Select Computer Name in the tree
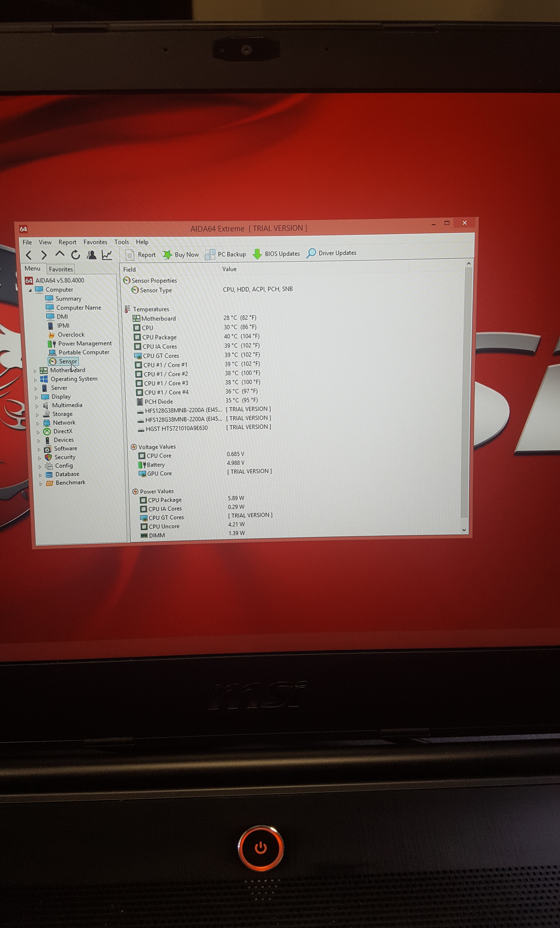This screenshot has width=560, height=928. click(x=74, y=308)
